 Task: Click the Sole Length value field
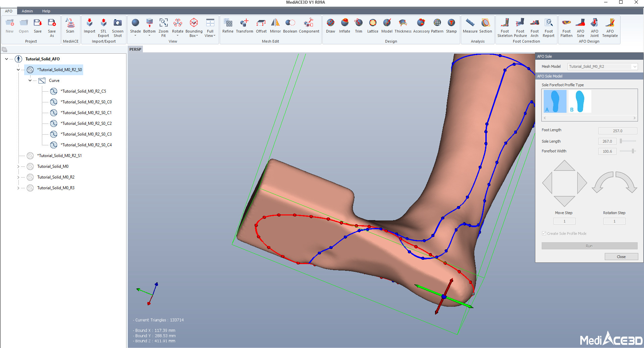click(607, 141)
